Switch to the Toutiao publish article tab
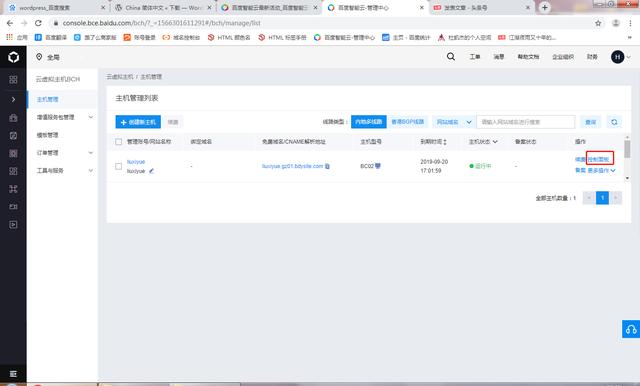Viewport: 640px width, 386px height. 482,7
